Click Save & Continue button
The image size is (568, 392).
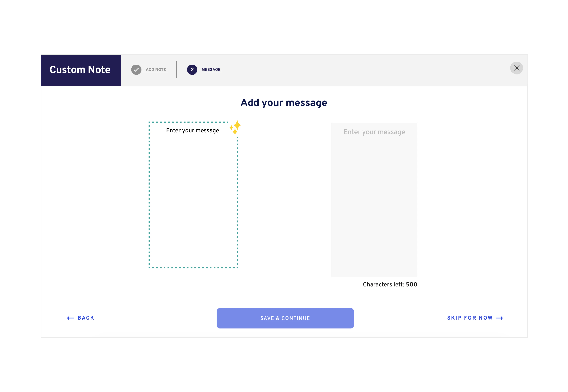click(x=285, y=318)
